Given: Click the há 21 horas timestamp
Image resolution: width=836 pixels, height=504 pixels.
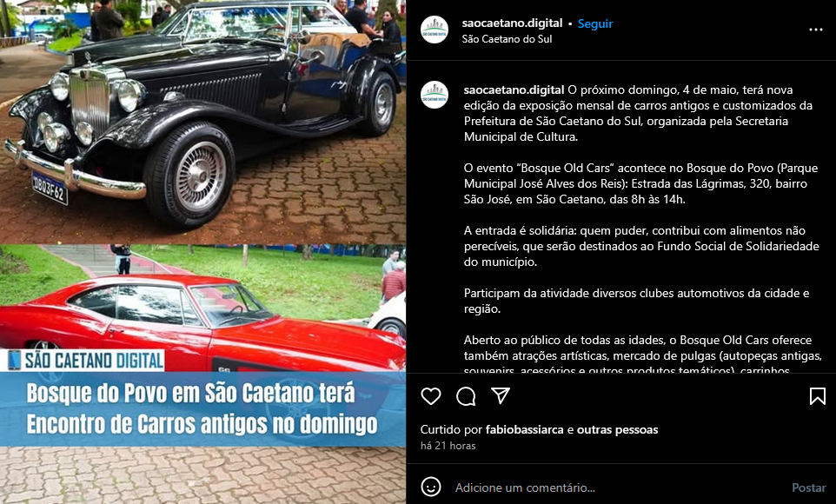Looking at the screenshot, I should (x=448, y=445).
